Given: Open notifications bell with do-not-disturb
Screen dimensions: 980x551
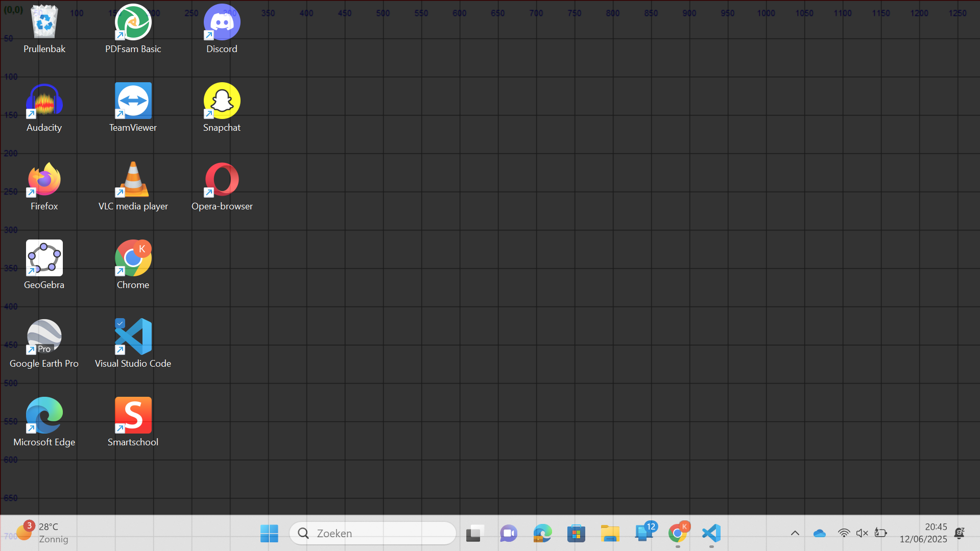Looking at the screenshot, I should [x=960, y=534].
